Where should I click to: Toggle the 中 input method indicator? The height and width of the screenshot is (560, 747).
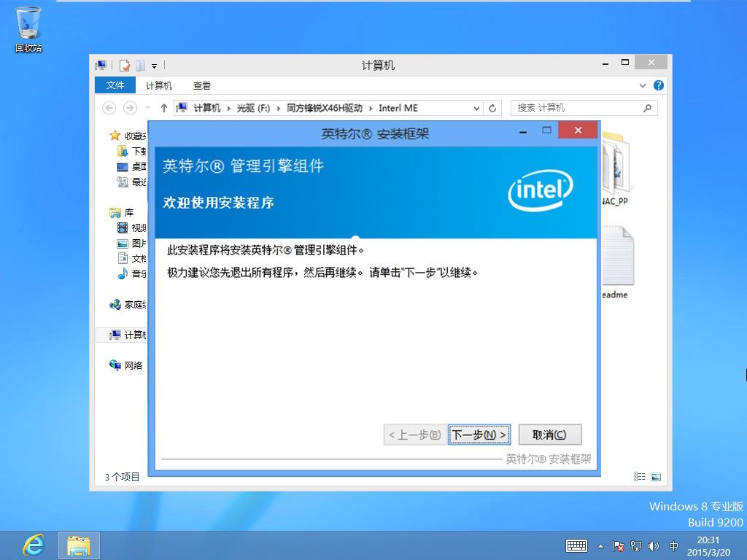673,546
